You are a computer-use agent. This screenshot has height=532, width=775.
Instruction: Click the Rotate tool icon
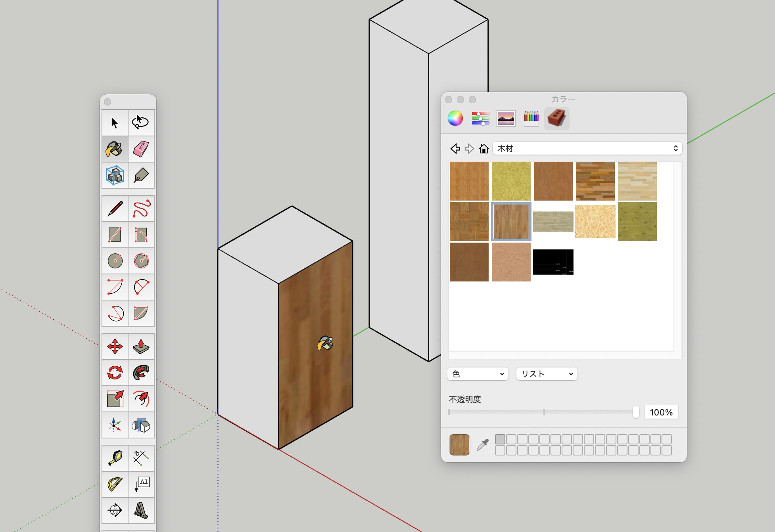click(115, 373)
